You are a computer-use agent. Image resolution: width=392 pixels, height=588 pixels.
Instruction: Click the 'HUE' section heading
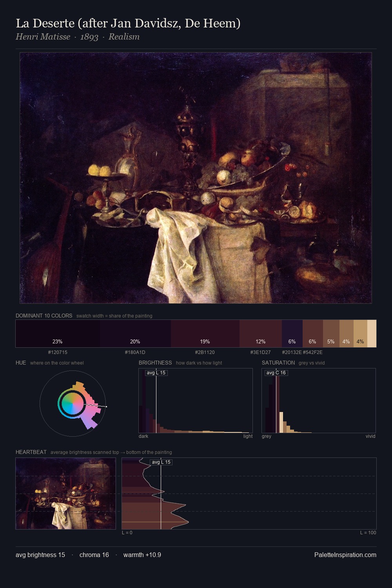(21, 363)
